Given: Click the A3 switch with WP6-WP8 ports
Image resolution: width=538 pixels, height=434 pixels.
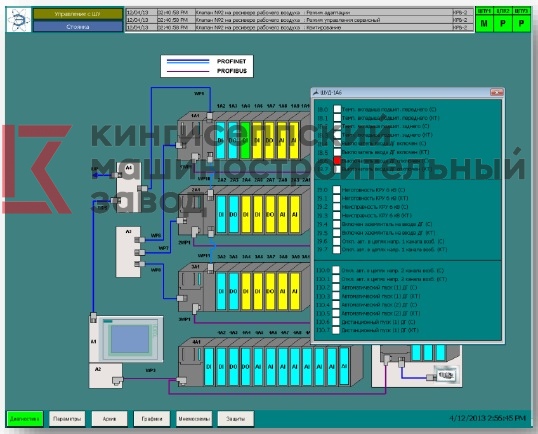Looking at the screenshot, I should 128,251.
